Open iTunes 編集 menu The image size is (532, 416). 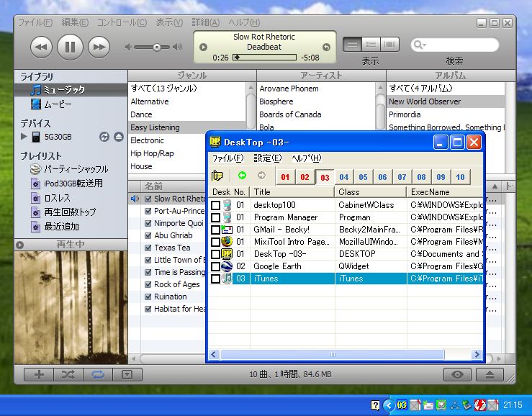coord(75,22)
